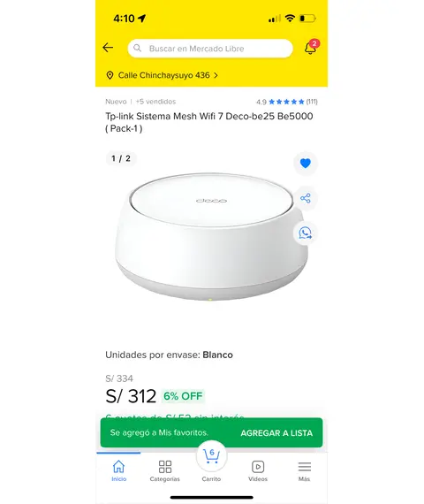
Task: Tap the Buscar en Mercado Libre field
Action: (x=210, y=49)
